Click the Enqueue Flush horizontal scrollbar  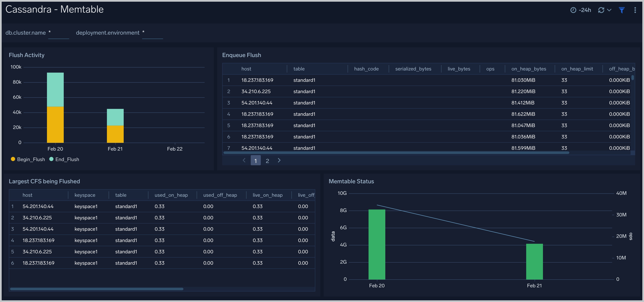click(x=396, y=152)
